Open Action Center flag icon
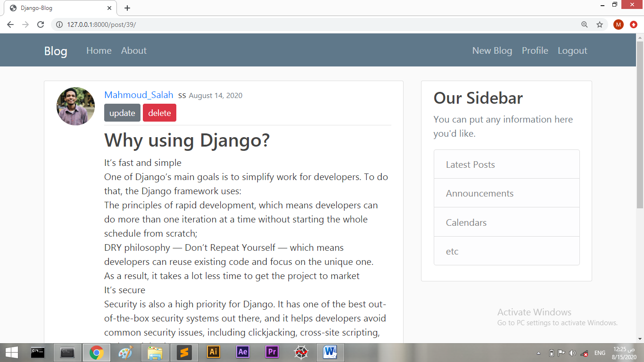This screenshot has height=362, width=644. point(561,353)
